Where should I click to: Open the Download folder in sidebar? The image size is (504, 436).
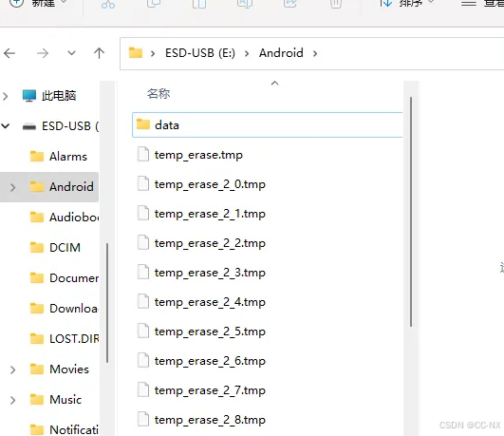(x=65, y=309)
